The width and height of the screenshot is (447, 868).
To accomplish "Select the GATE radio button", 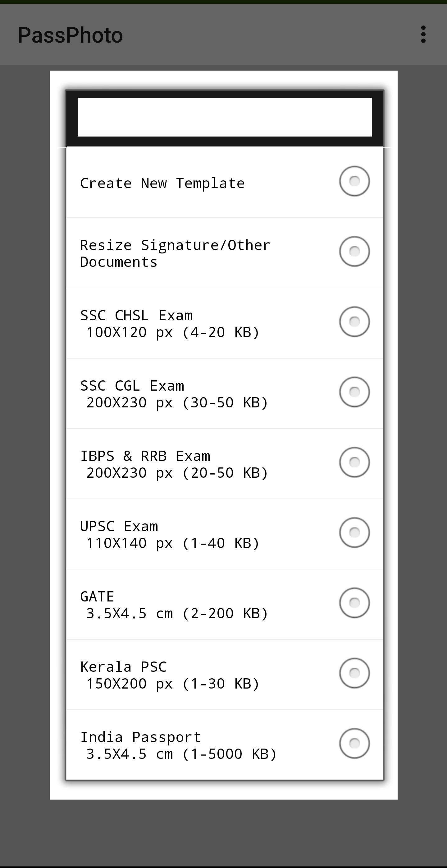I will [354, 603].
